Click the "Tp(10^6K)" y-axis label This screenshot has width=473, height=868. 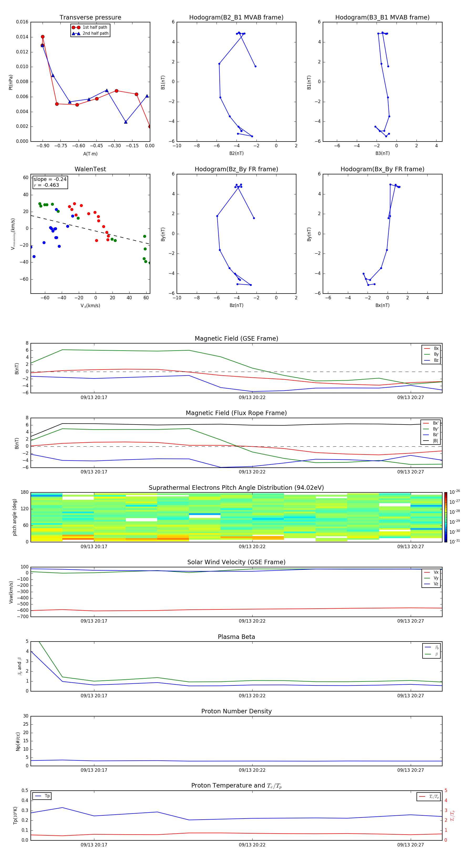point(15,815)
